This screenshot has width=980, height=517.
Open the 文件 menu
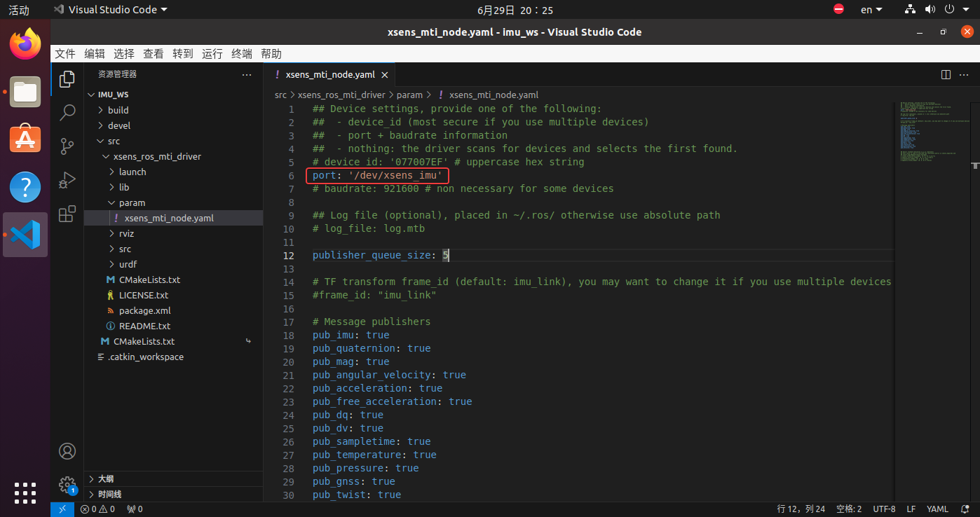pyautogui.click(x=65, y=54)
